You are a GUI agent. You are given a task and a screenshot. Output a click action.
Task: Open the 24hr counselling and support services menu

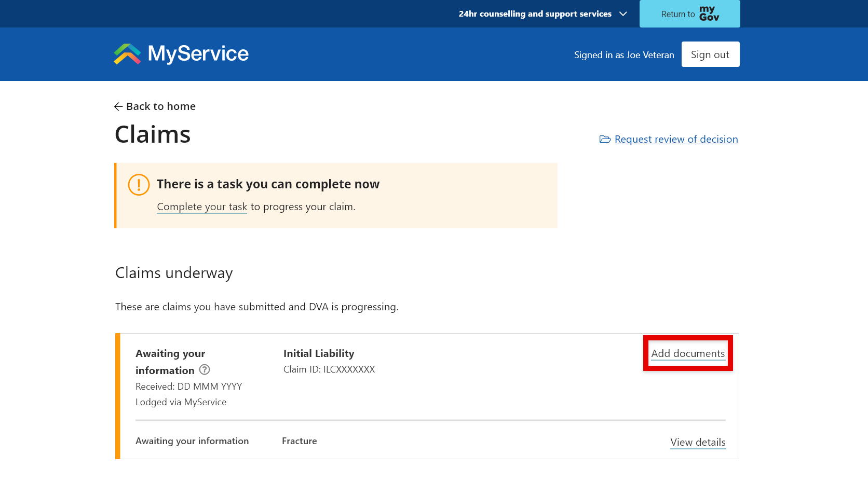click(542, 14)
